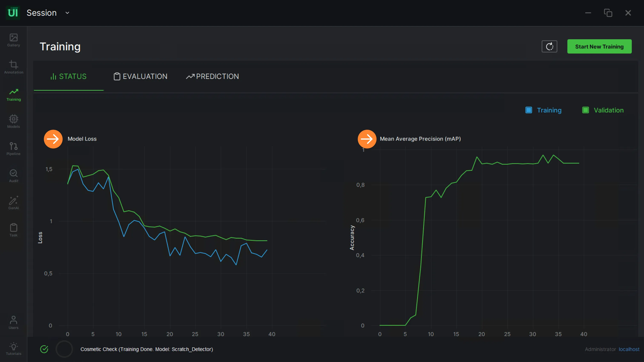Screen dimensions: 644x362
Task: Click the circular progress indicator in status bar
Action: tap(64, 349)
